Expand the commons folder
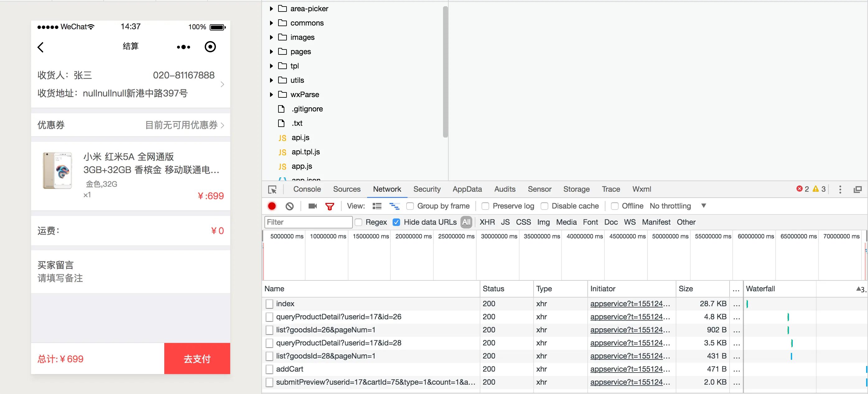 271,23
